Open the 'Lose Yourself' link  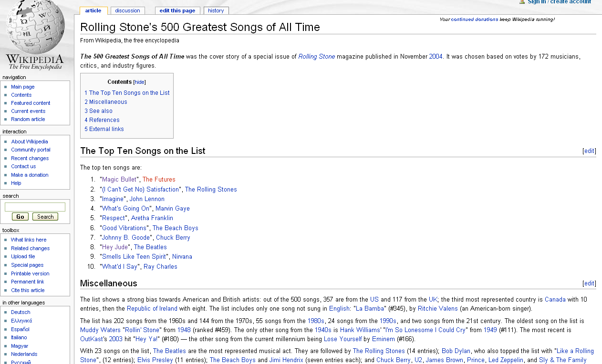pyautogui.click(x=343, y=339)
